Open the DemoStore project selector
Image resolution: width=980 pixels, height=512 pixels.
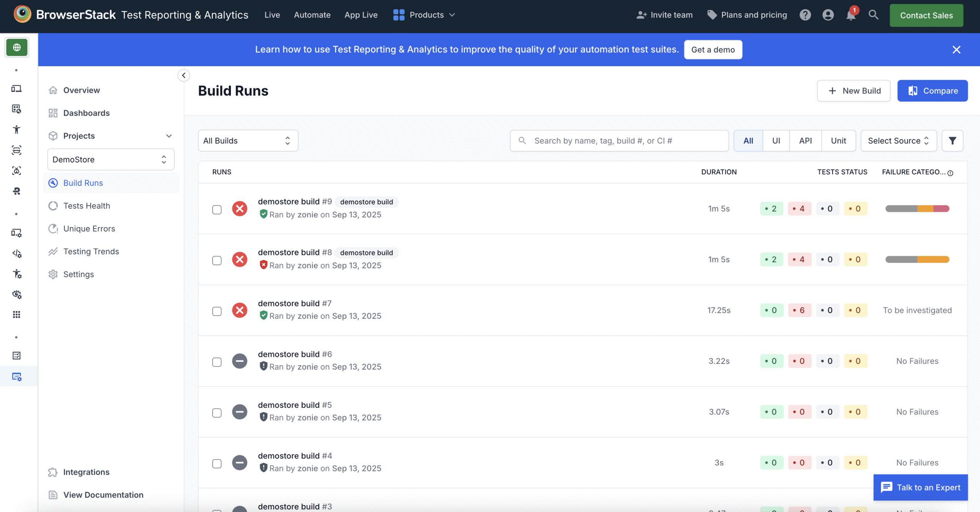coord(111,159)
